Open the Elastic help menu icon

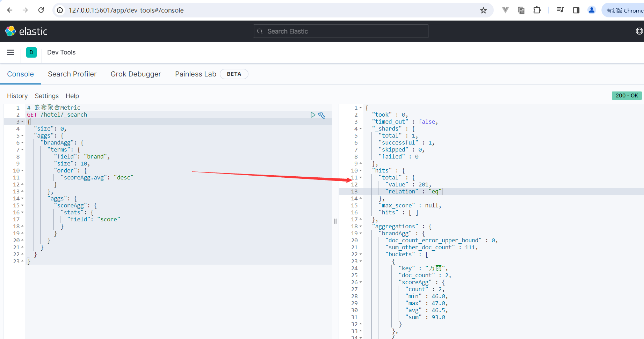coord(639,31)
